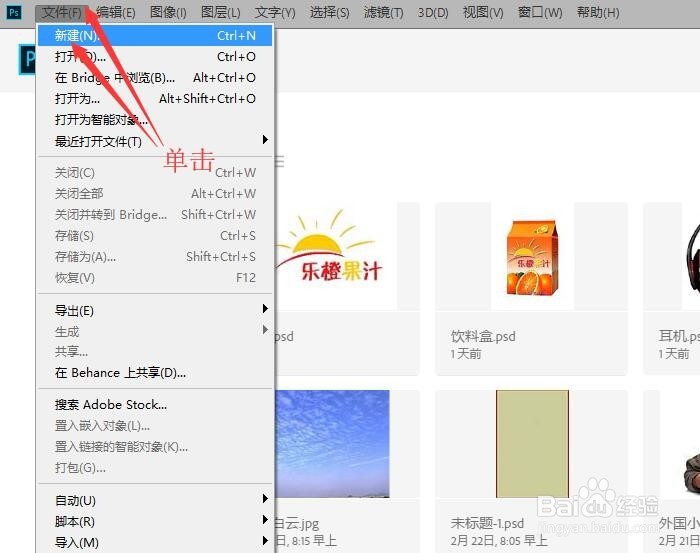Open the 图层(L) menu
The width and height of the screenshot is (700, 553).
pos(221,12)
